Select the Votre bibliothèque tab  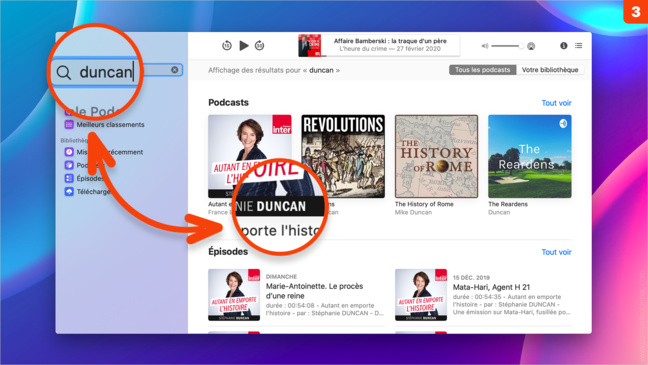[x=550, y=70]
